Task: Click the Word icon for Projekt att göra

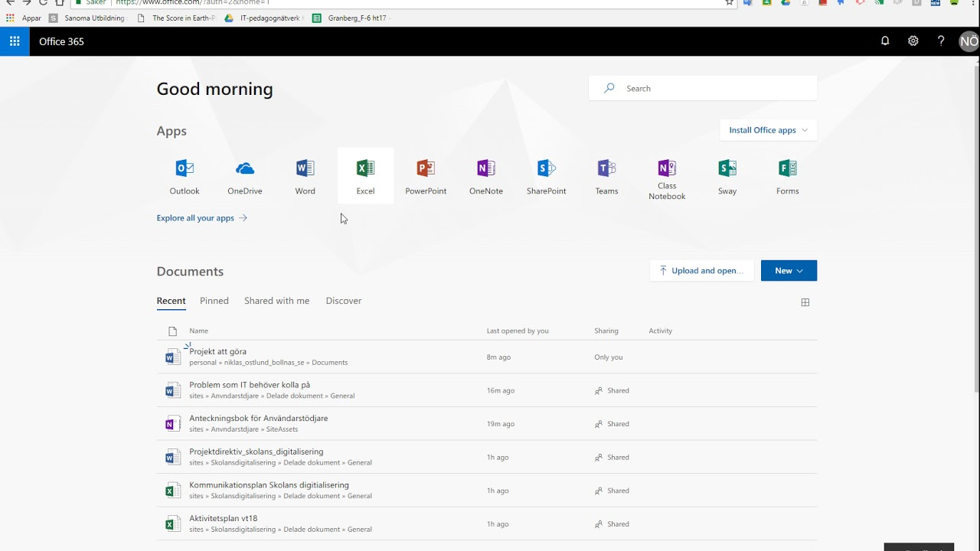Action: click(x=173, y=357)
